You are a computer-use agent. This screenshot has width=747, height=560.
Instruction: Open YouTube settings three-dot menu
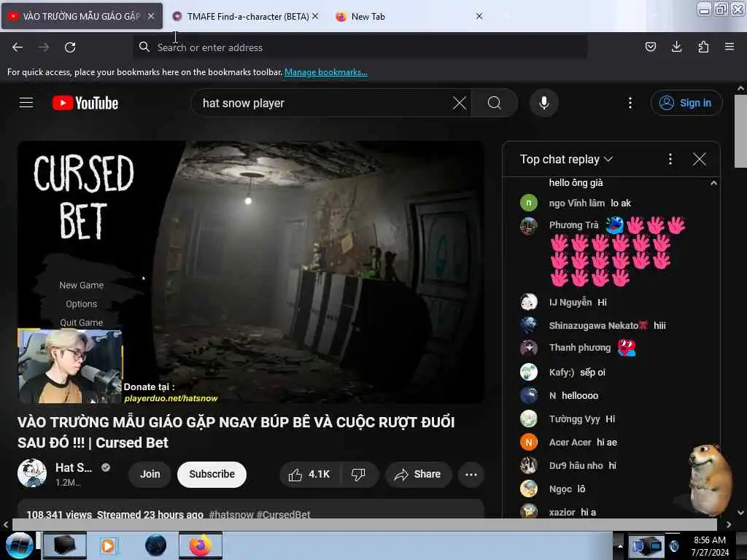click(630, 103)
